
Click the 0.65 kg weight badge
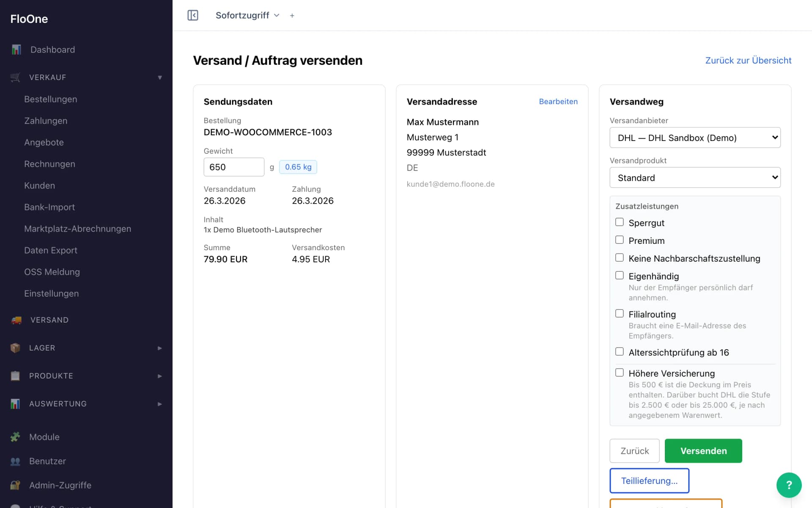click(298, 167)
